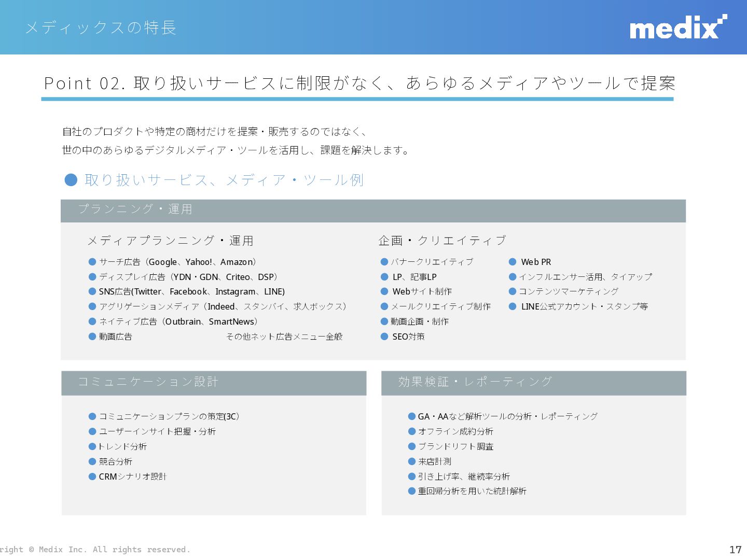This screenshot has width=747, height=560.
Task: Click the text その他ネット広告メニュー全般
Action: coord(284,337)
